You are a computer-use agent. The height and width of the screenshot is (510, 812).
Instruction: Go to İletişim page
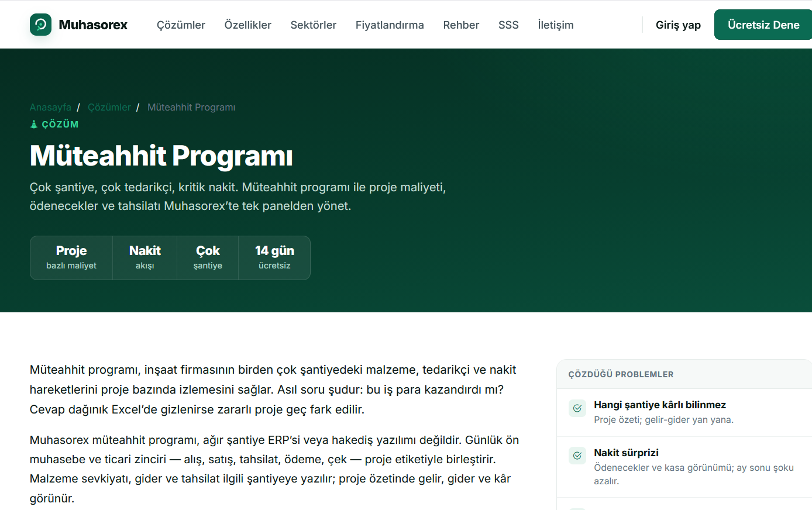(x=556, y=25)
